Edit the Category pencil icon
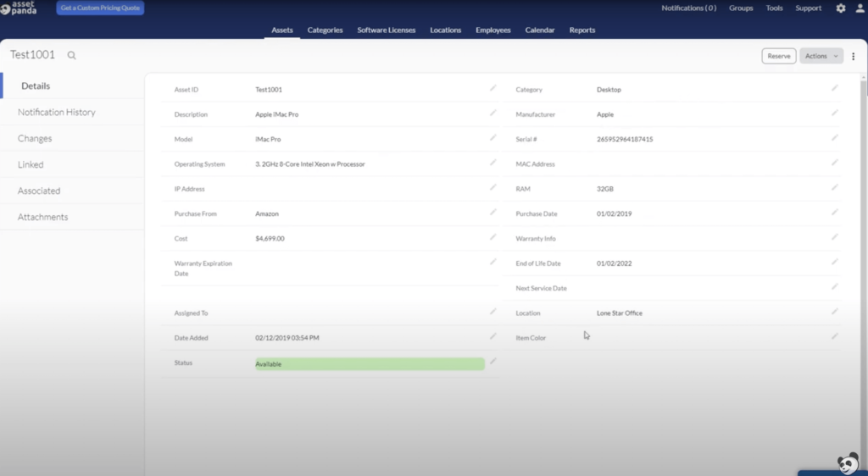The width and height of the screenshot is (868, 476). click(x=834, y=88)
